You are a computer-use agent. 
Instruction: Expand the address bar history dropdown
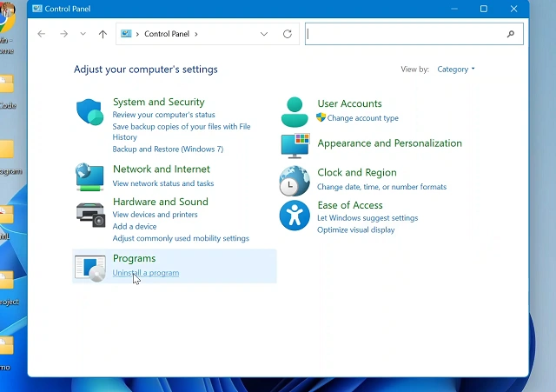264,34
